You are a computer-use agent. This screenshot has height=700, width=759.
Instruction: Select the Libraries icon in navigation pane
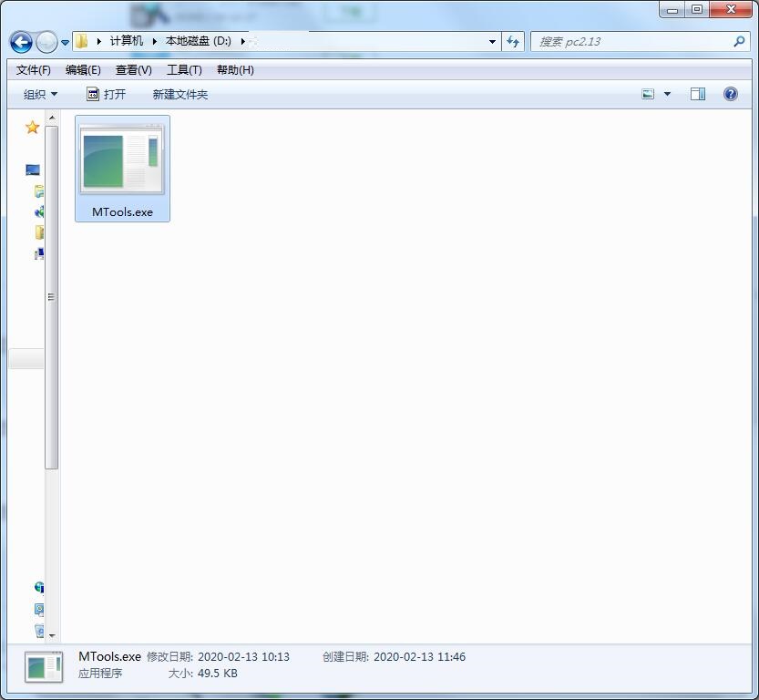(39, 191)
